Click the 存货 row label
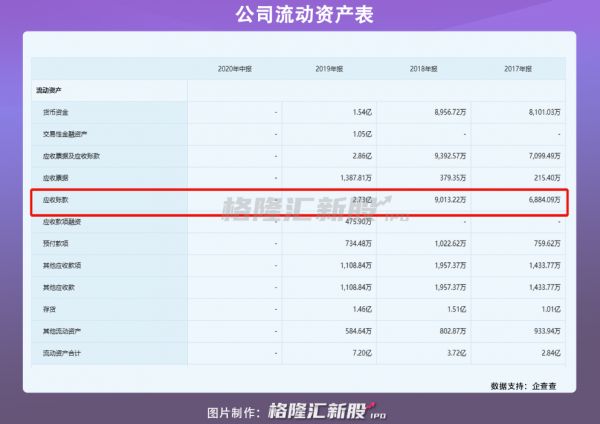This screenshot has height=424, width=600. pos(50,308)
